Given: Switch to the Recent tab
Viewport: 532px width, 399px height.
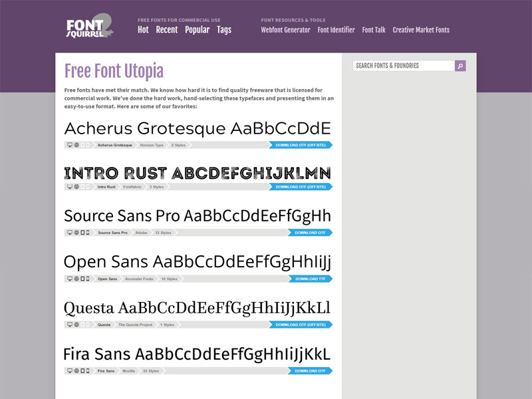Looking at the screenshot, I should pyautogui.click(x=166, y=29).
